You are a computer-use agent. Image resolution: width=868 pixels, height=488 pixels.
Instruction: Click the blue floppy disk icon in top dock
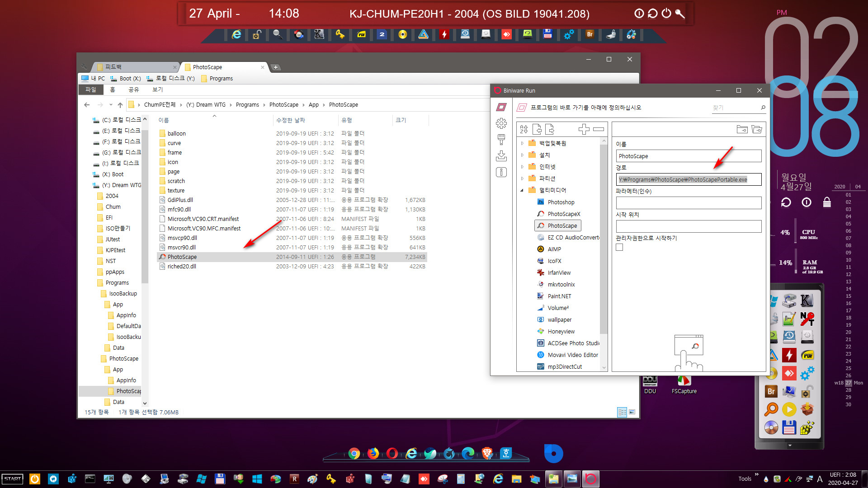point(547,34)
